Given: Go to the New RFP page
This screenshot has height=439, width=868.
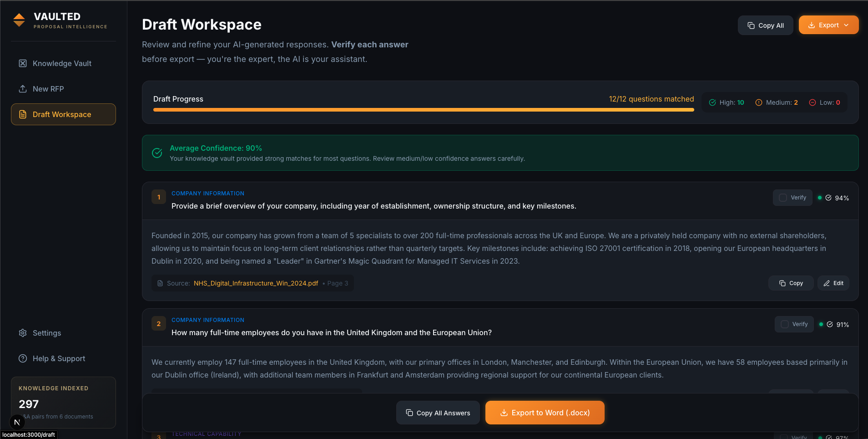Looking at the screenshot, I should click(x=48, y=89).
